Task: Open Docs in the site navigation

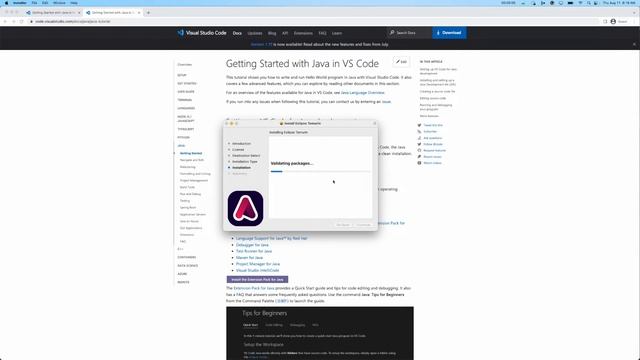Action: tap(237, 33)
